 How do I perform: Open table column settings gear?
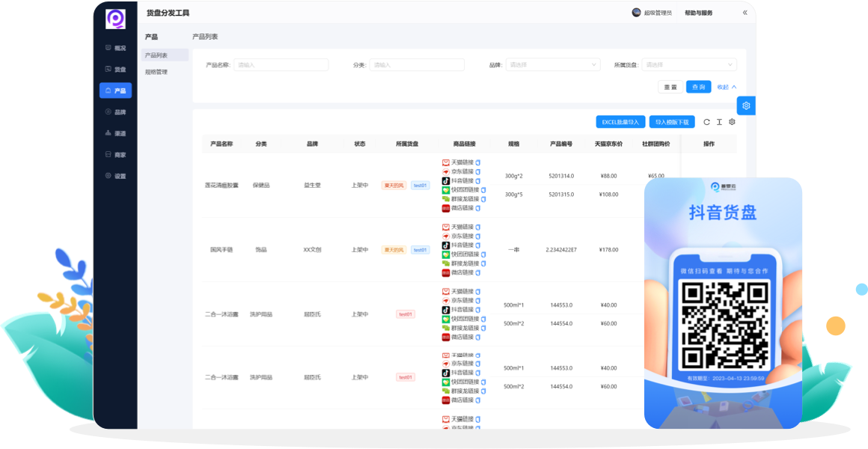pyautogui.click(x=732, y=122)
